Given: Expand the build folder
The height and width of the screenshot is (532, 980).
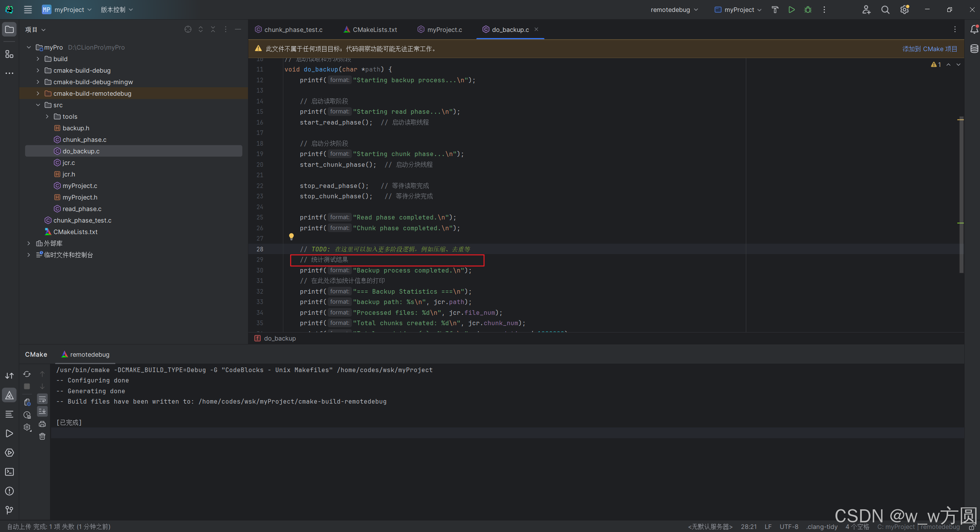Looking at the screenshot, I should 38,59.
